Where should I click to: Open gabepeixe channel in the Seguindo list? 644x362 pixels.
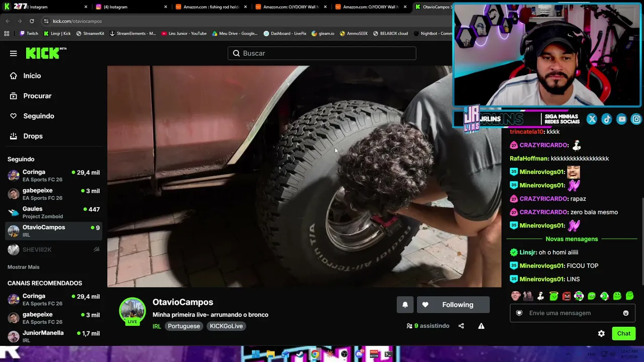[x=53, y=194]
